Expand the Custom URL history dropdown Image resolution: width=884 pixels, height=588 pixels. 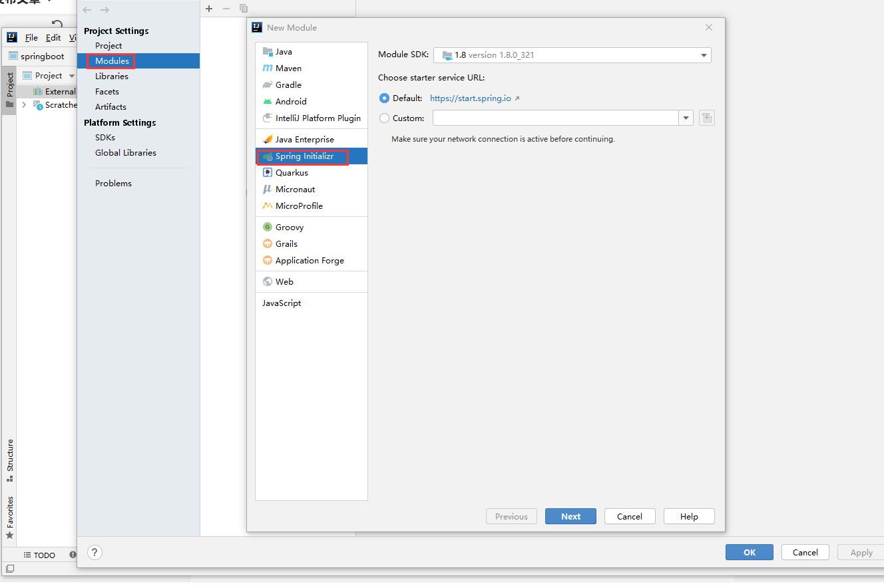point(686,118)
